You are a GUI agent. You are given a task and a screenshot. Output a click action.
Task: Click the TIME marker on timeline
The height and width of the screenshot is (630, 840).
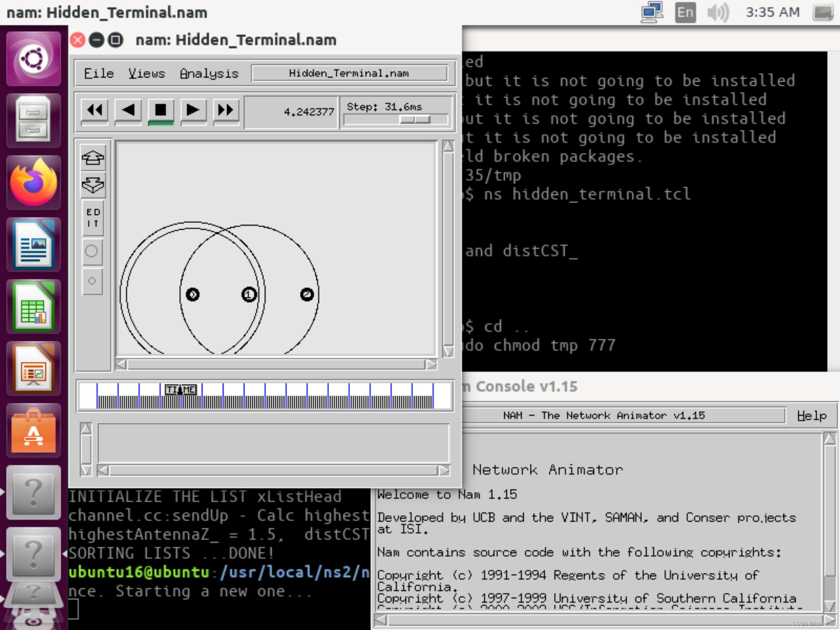[180, 390]
